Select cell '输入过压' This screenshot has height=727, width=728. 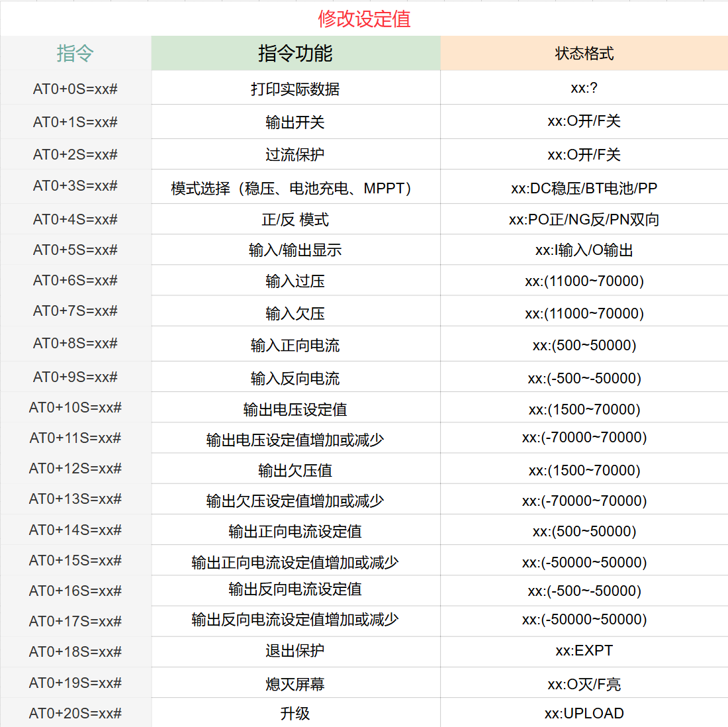point(295,281)
